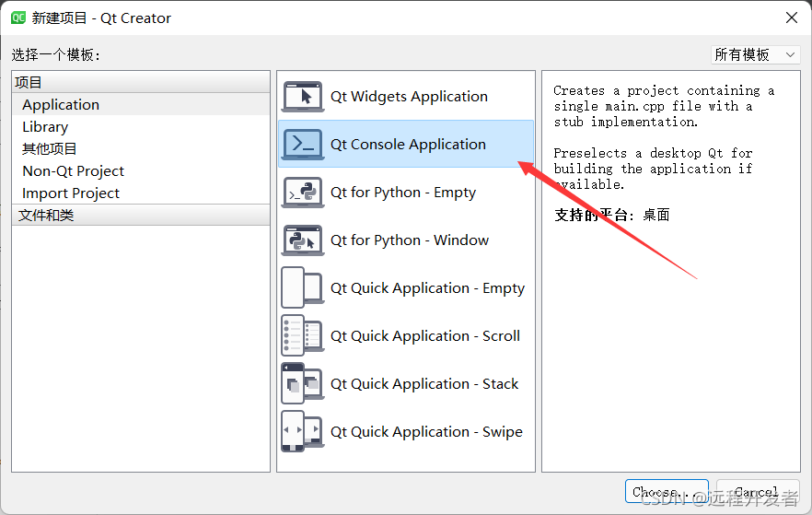Click the Qt Console Application terminal icon

pyautogui.click(x=303, y=144)
